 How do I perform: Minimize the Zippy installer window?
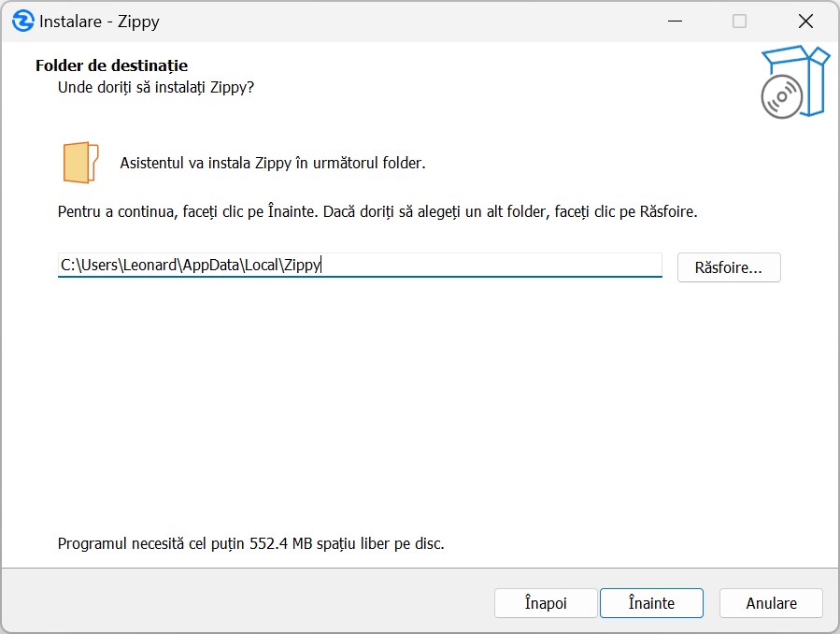coord(673,22)
